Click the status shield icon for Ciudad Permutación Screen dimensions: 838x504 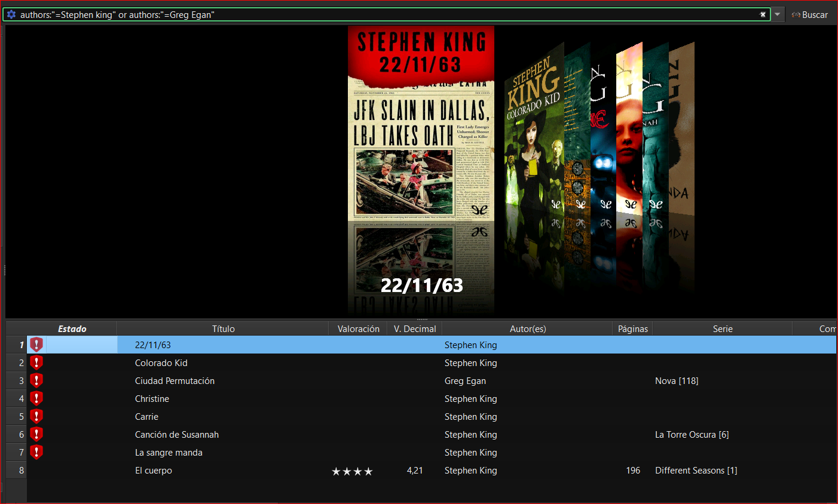tap(36, 380)
